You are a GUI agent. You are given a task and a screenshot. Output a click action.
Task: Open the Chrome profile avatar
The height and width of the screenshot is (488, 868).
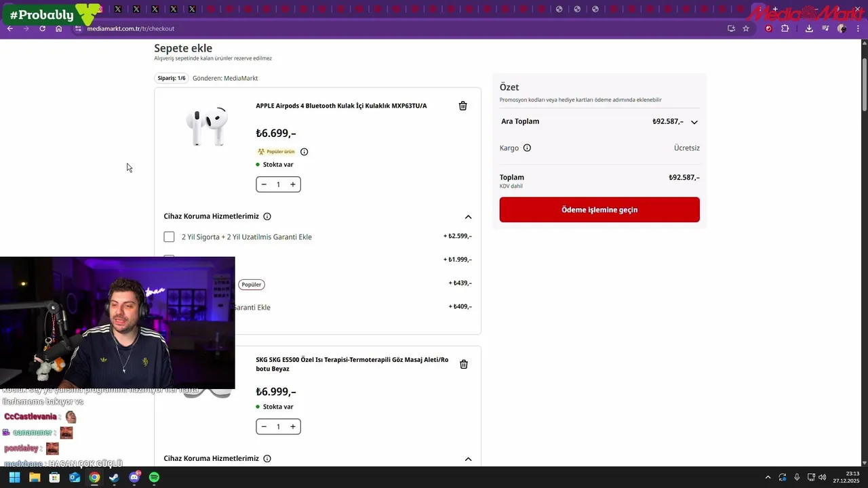point(842,28)
